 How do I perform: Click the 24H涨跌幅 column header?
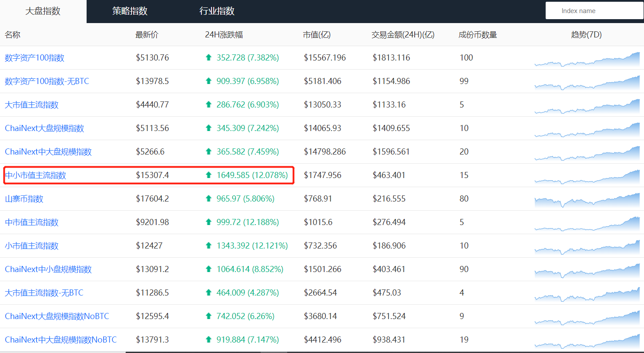(x=224, y=35)
